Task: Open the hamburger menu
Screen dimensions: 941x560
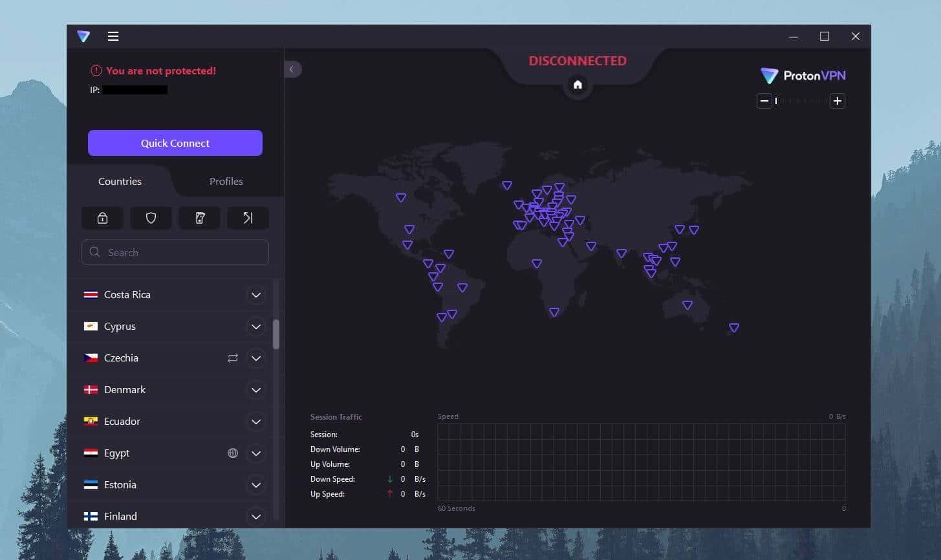Action: (x=113, y=36)
